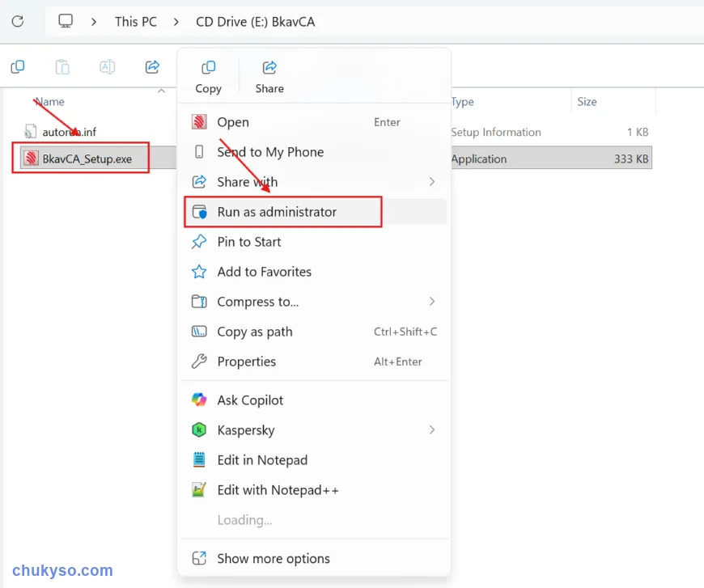This screenshot has width=704, height=588.
Task: Click the Copilot colorful icon
Action: (x=199, y=400)
